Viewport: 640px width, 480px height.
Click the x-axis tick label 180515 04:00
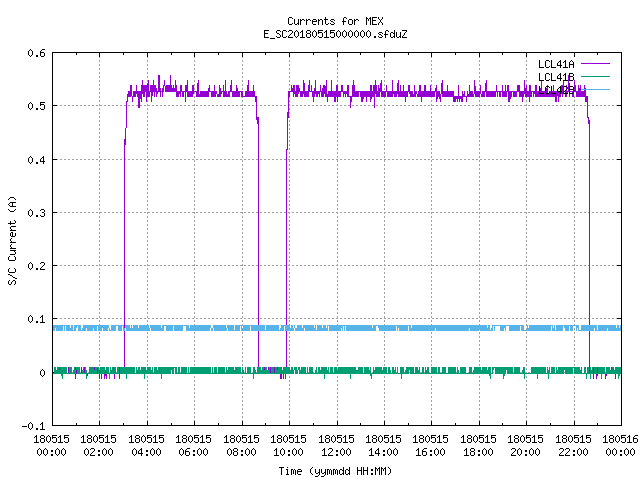146,446
